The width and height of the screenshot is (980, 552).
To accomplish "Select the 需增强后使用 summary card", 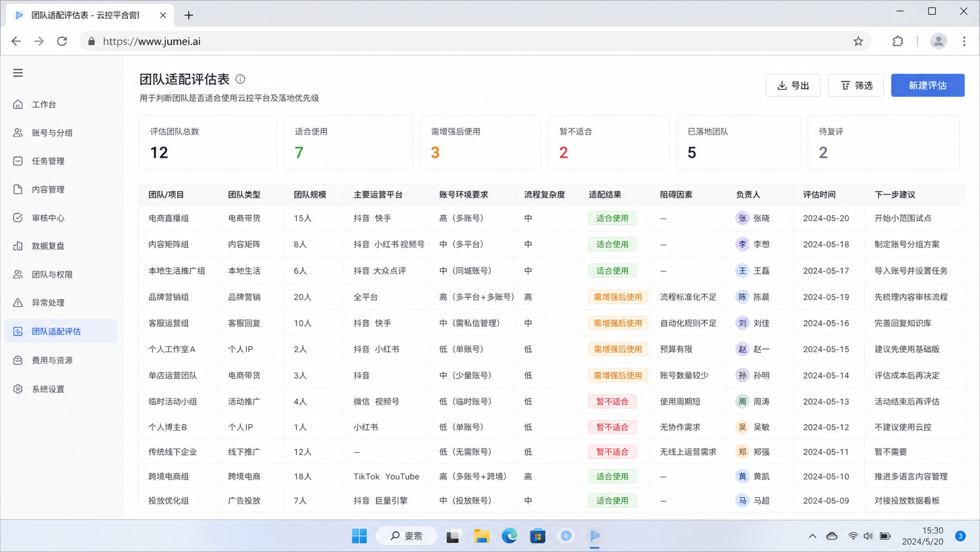I will coord(480,143).
